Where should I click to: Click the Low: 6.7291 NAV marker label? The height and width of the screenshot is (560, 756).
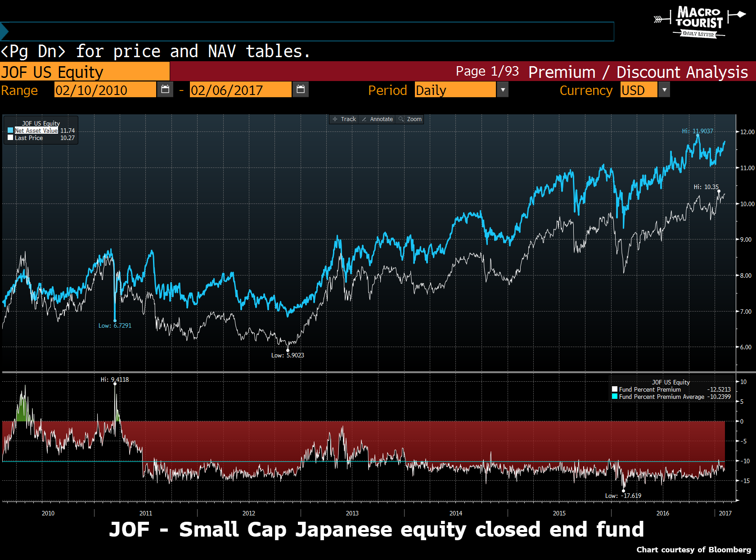click(115, 325)
